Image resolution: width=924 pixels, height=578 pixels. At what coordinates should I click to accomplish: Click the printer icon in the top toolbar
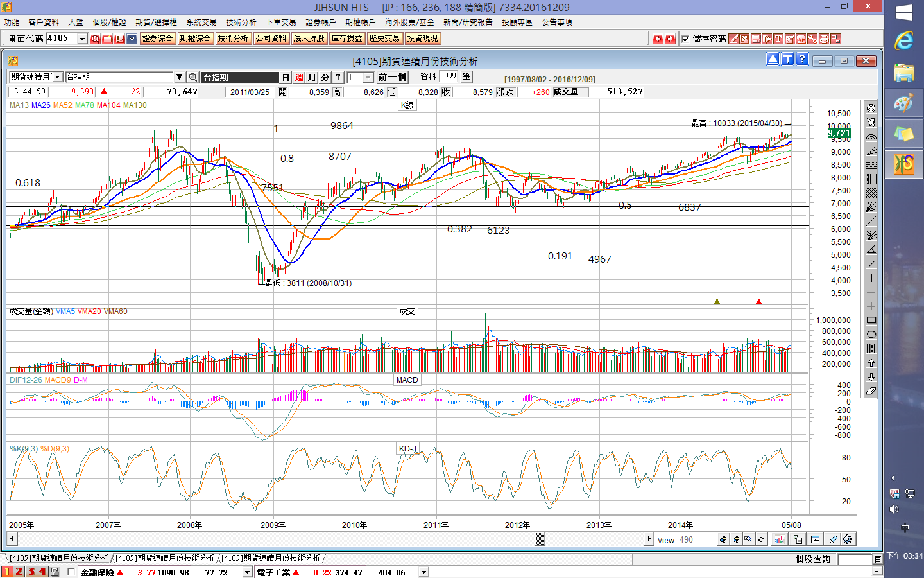(x=824, y=39)
